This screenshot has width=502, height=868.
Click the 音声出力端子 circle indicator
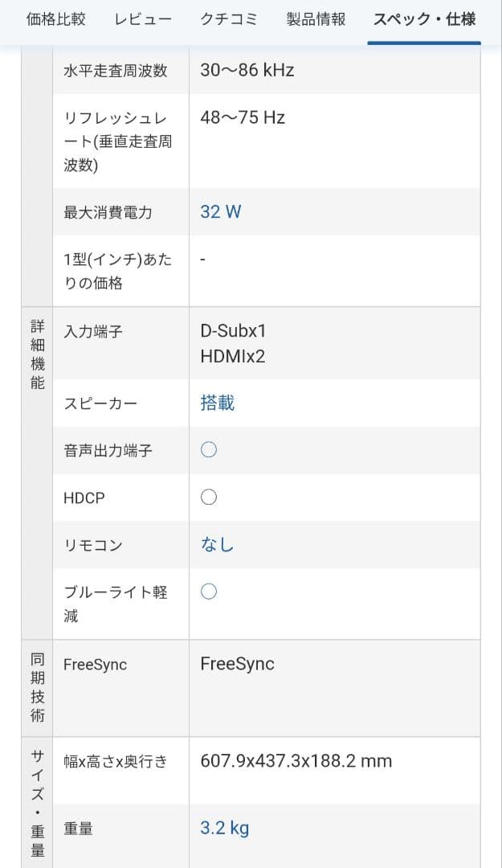click(x=208, y=449)
